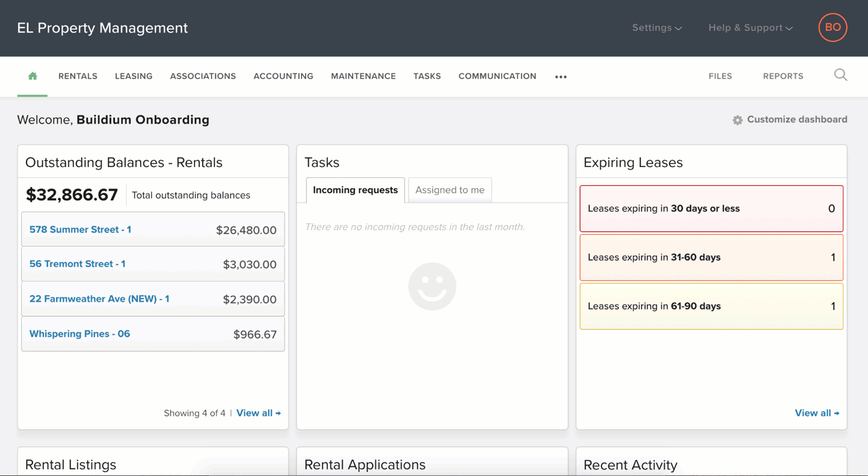
Task: Open leases expiring in 30 days or less
Action: point(711,209)
